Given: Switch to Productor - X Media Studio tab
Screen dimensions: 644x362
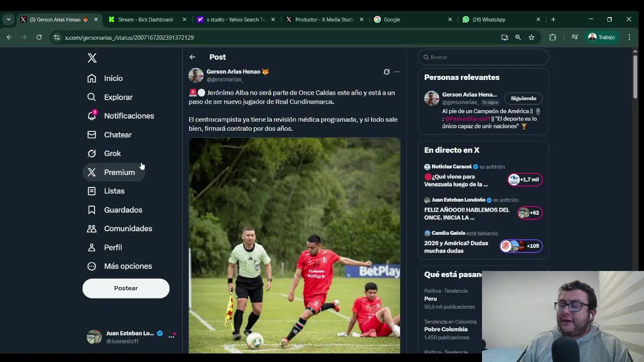Looking at the screenshot, I should pos(325,20).
